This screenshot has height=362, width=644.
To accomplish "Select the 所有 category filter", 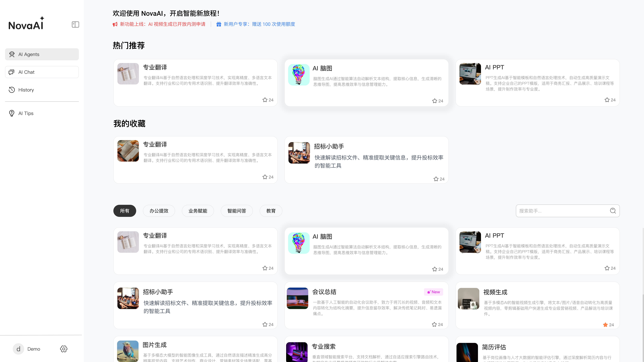I will [x=125, y=211].
